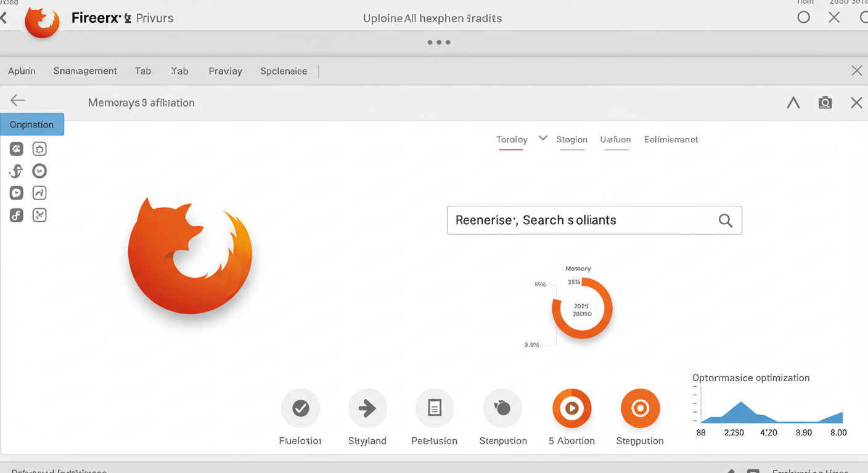Click the 4:20 axis value
868x473 pixels.
click(x=769, y=432)
